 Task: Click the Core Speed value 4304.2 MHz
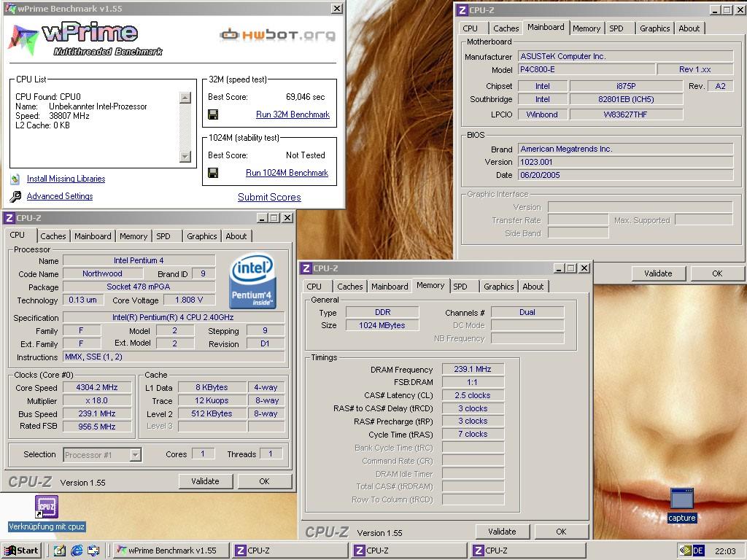[97, 388]
